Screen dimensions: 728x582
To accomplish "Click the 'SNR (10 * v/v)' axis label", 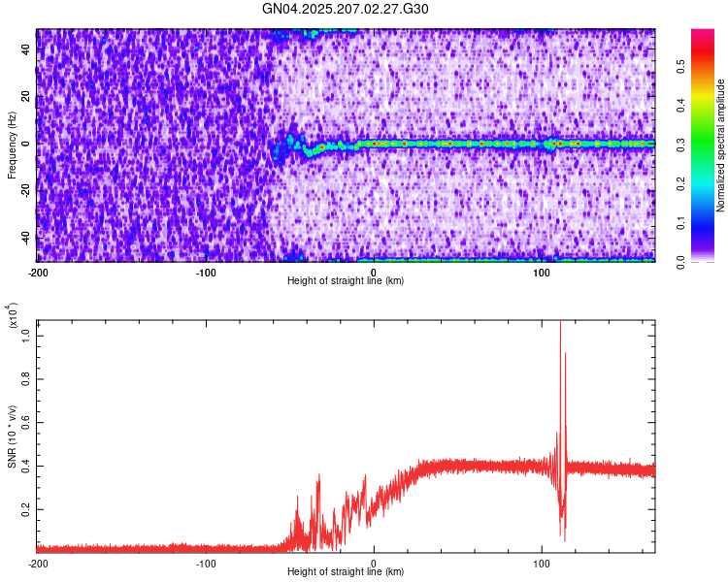I will coord(12,436).
